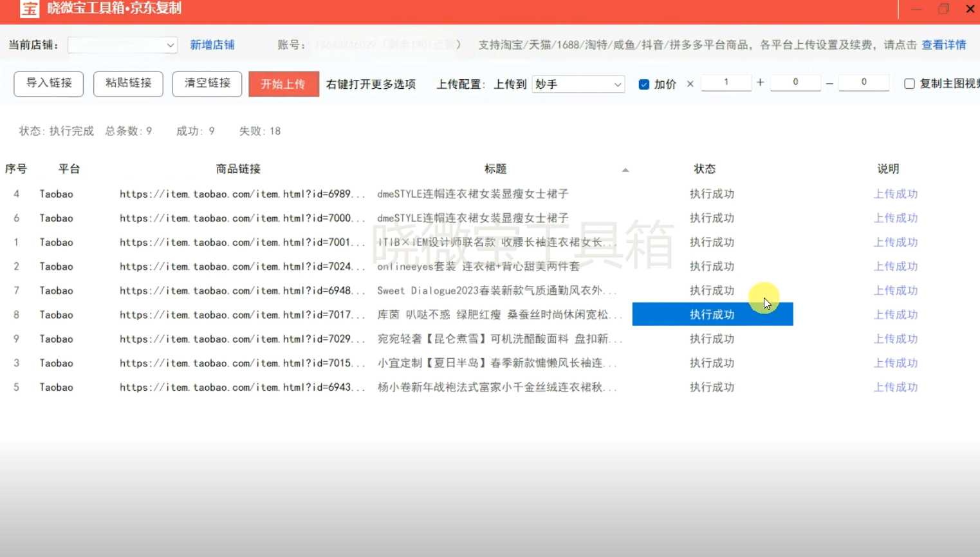Select link cell with id=7017
The image size is (980, 557).
click(243, 315)
